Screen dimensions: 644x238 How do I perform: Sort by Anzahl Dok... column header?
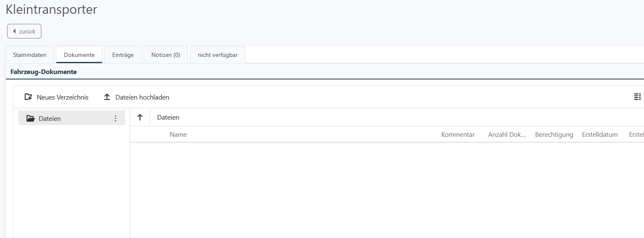pos(507,135)
